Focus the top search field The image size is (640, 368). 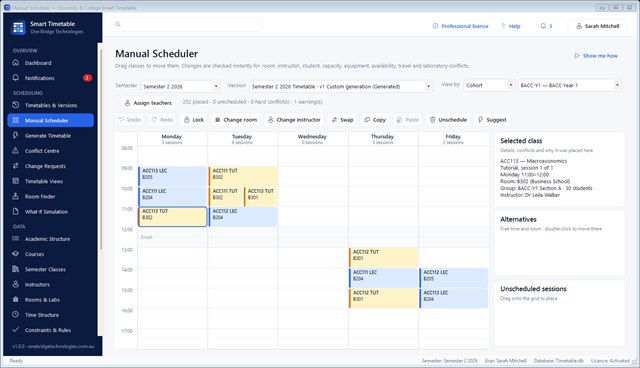click(x=187, y=24)
